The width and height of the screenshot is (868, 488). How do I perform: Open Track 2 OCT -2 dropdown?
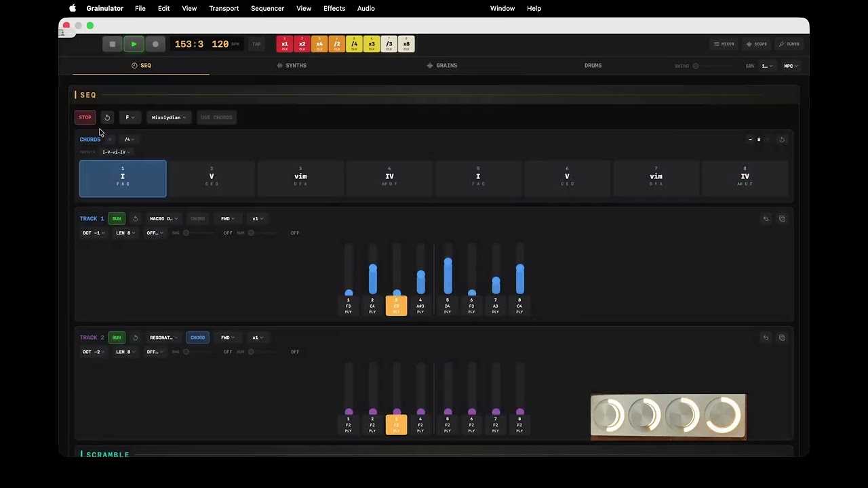coord(94,352)
